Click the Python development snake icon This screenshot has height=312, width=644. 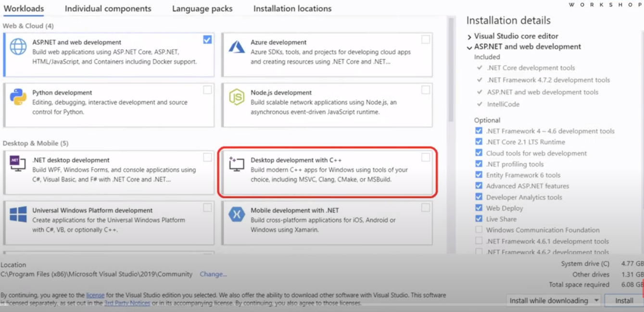(18, 97)
